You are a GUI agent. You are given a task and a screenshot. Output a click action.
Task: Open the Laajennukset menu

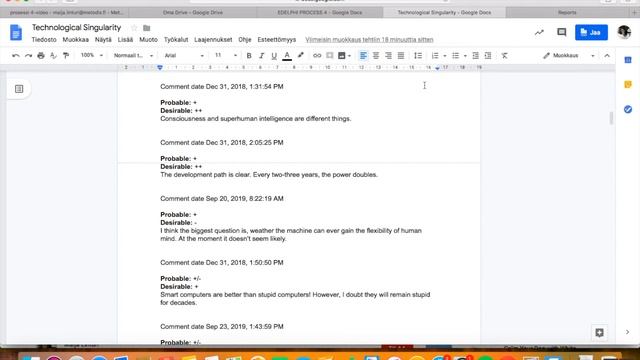(213, 40)
